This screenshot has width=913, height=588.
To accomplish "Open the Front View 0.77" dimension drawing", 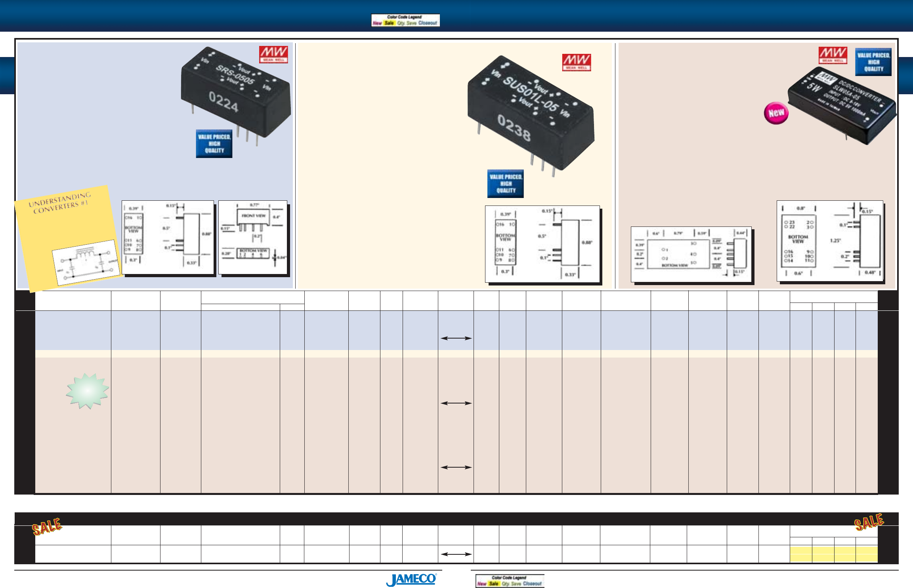I will click(253, 237).
